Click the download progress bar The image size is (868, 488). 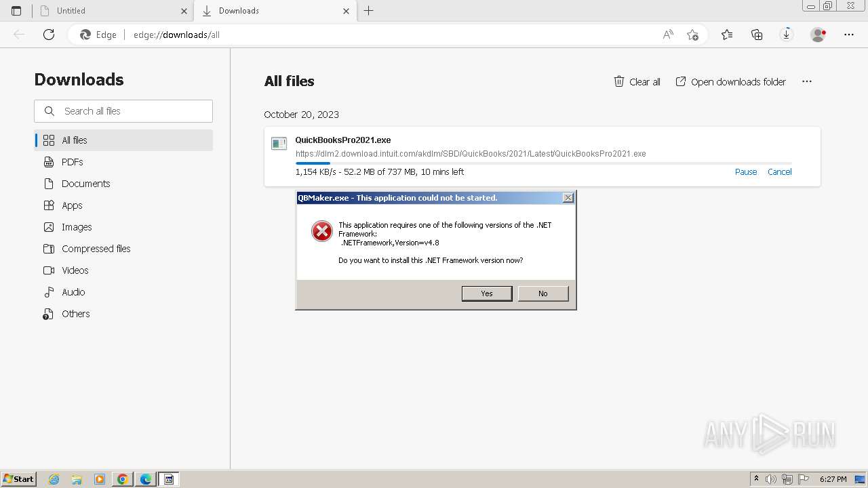(x=543, y=163)
